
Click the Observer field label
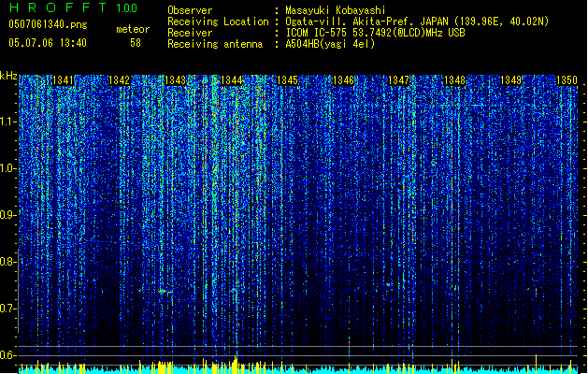190,10
